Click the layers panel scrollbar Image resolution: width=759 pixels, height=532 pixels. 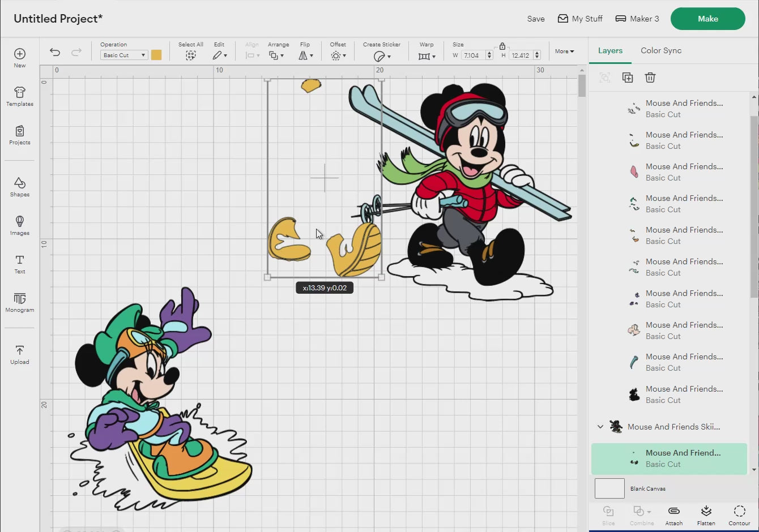[x=754, y=207]
